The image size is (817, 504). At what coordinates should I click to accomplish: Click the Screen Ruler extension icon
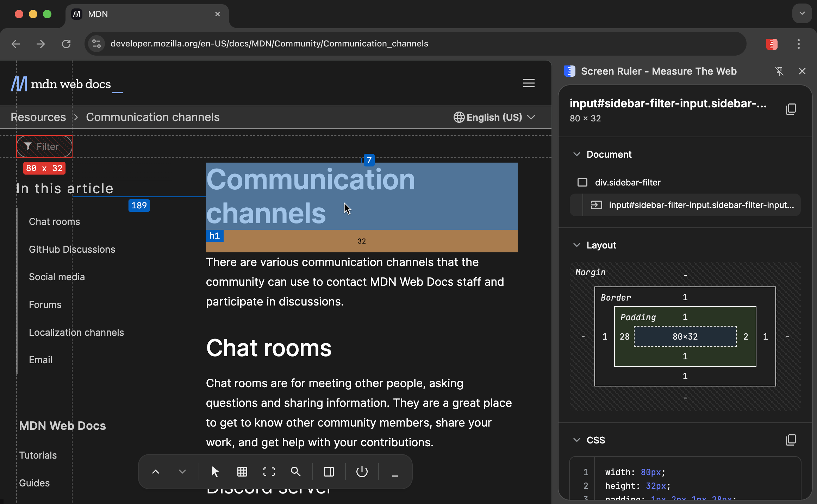coord(772,44)
